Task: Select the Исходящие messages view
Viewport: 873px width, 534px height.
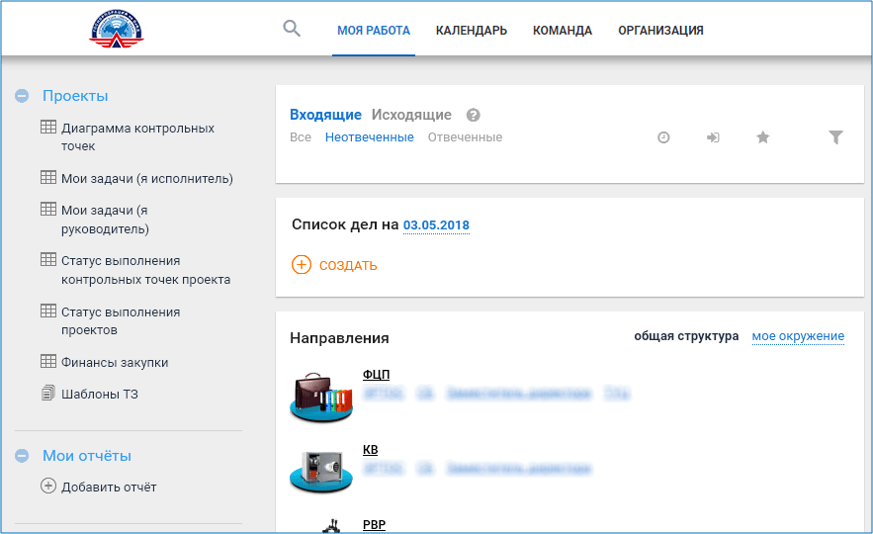Action: pyautogui.click(x=411, y=115)
